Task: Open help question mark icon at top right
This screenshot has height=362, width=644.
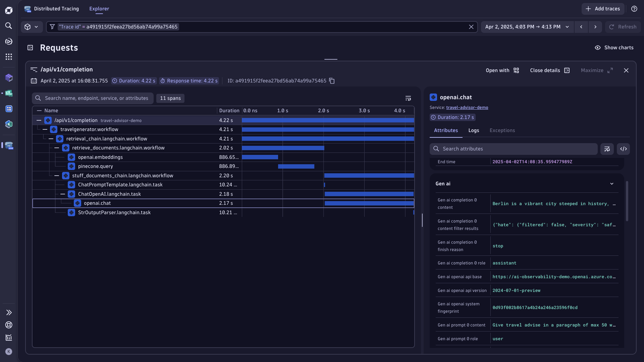Action: (x=634, y=9)
